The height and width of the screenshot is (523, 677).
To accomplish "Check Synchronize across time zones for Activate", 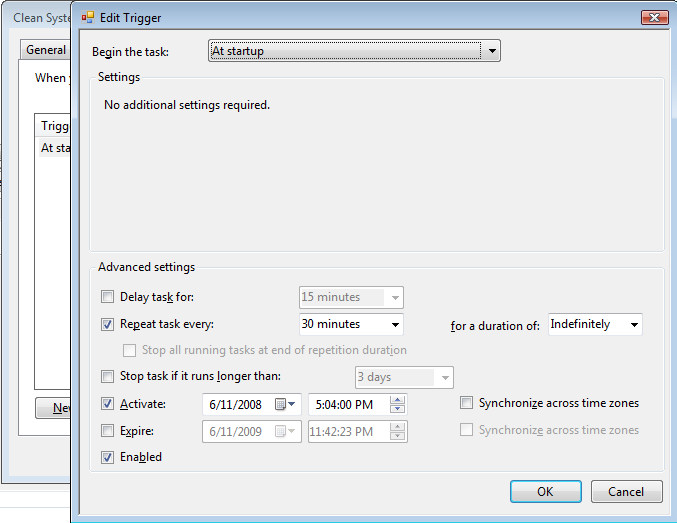I will click(467, 404).
